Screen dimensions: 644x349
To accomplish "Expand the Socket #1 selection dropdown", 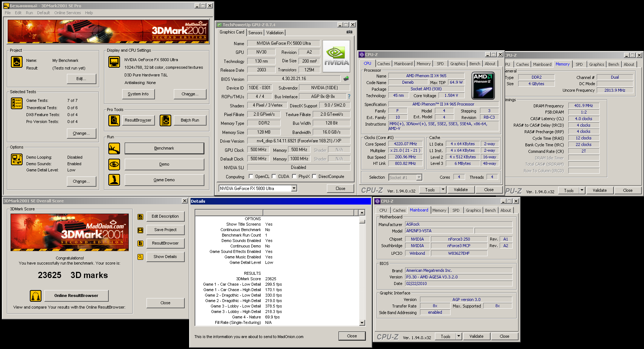I will tap(419, 178).
